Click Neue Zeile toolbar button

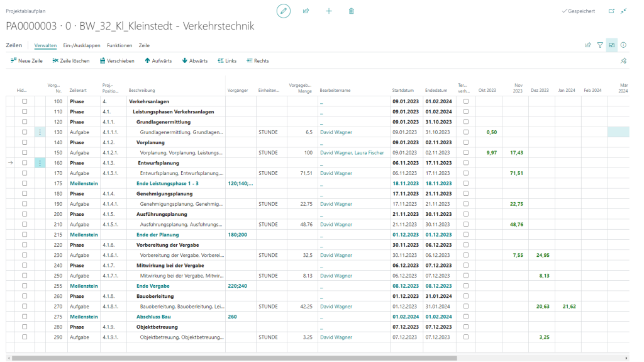(x=26, y=61)
